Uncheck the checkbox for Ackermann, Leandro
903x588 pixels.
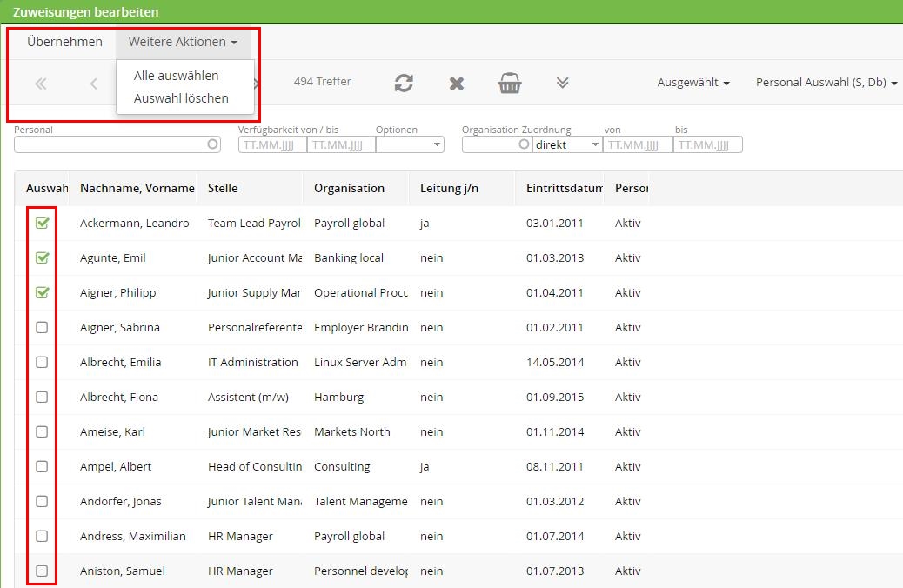point(42,223)
